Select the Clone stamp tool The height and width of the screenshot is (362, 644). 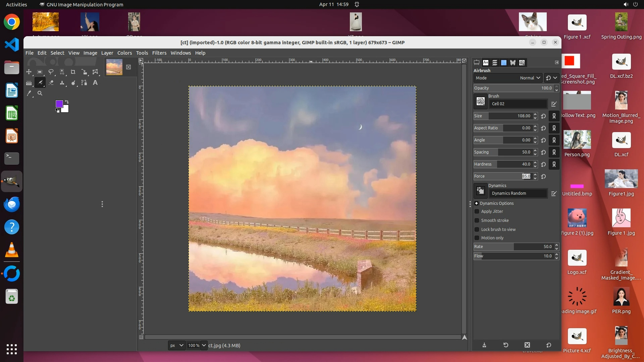[62, 82]
